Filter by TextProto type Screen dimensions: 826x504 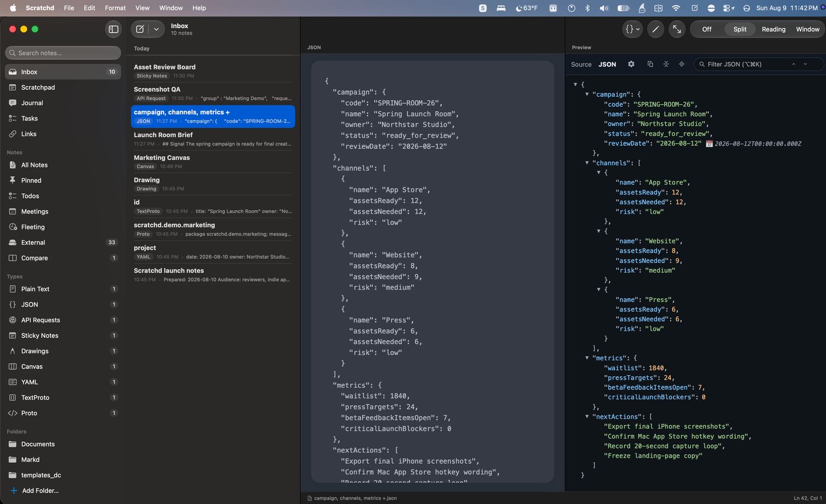point(63,397)
